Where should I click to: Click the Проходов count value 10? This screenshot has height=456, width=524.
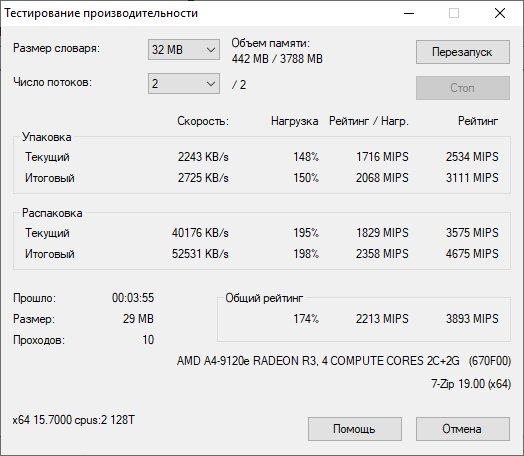tap(148, 340)
